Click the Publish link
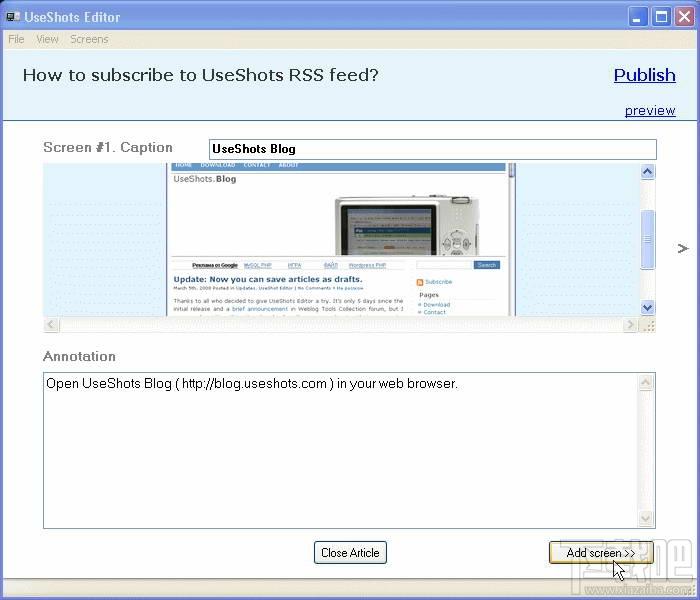 [644, 75]
